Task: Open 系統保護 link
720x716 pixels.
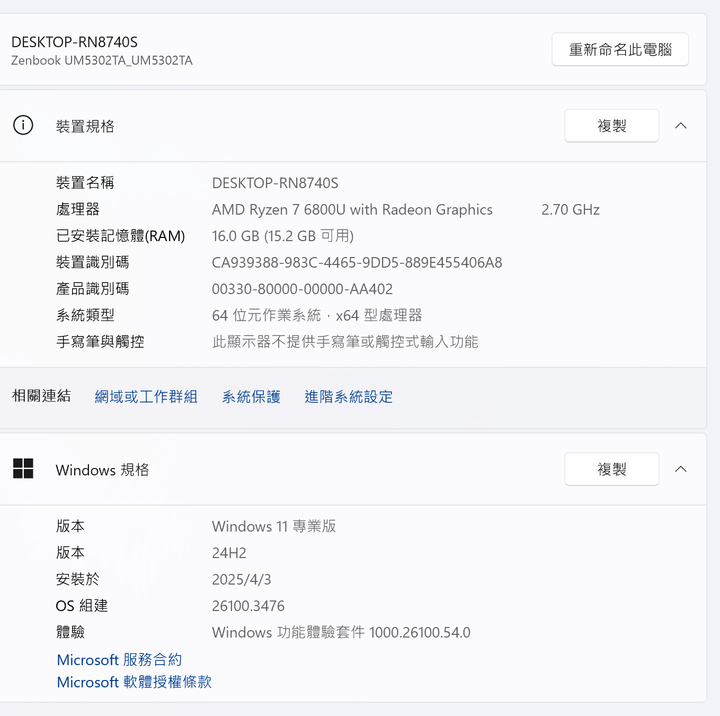Action: tap(251, 396)
